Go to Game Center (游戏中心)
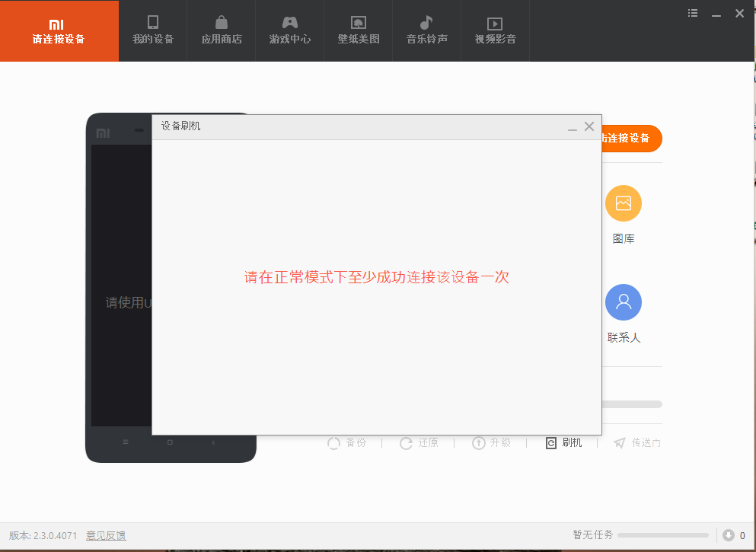The height and width of the screenshot is (552, 756). tap(289, 30)
